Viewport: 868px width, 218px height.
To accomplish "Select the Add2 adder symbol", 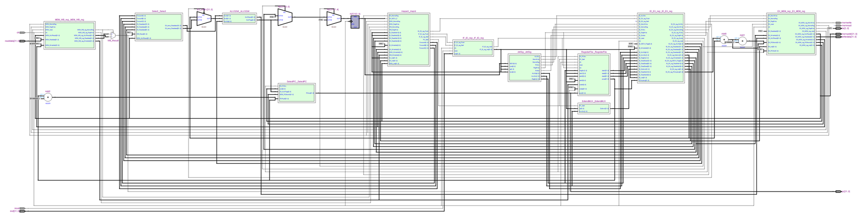I will click(x=48, y=98).
